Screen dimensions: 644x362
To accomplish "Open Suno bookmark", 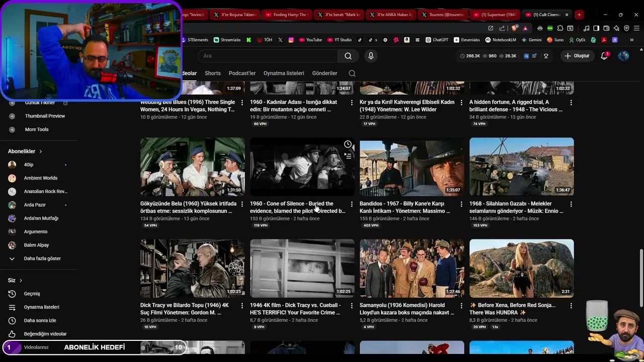I will coord(555,40).
